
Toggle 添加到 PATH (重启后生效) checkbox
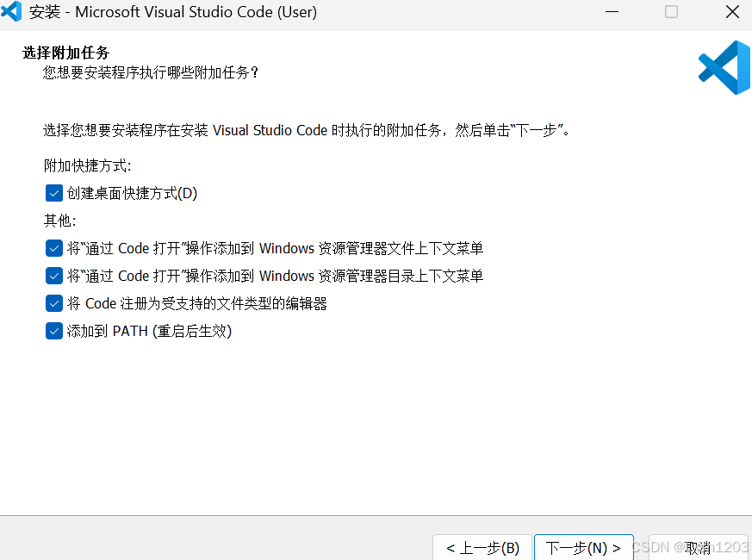pos(54,331)
